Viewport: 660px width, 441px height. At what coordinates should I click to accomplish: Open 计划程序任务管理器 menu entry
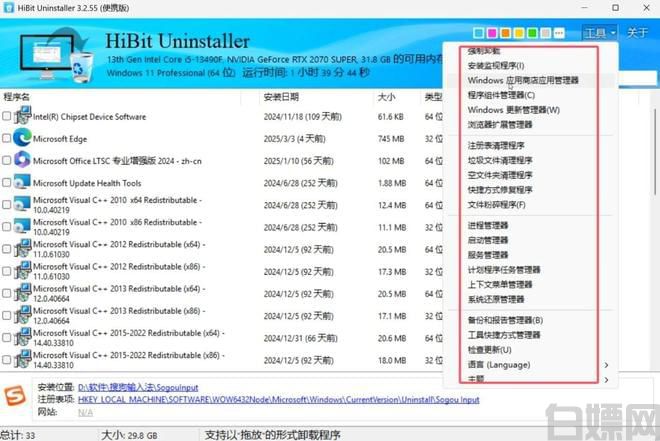click(x=504, y=270)
